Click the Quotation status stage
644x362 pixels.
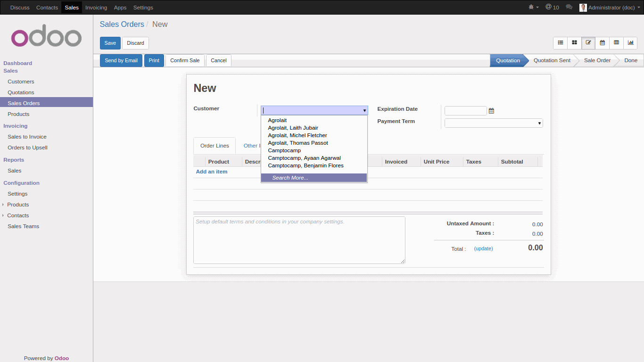tap(508, 60)
